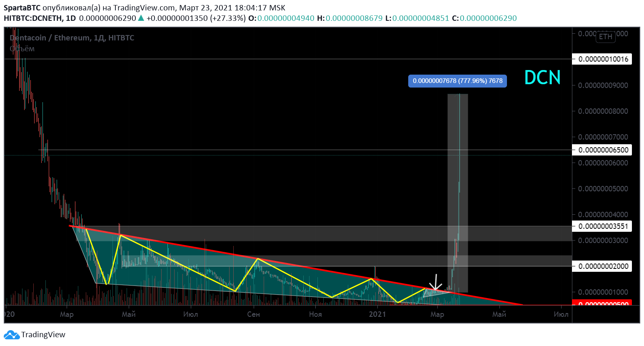Click the cyan DCN text annotation
The width and height of the screenshot is (644, 346).
pos(542,78)
